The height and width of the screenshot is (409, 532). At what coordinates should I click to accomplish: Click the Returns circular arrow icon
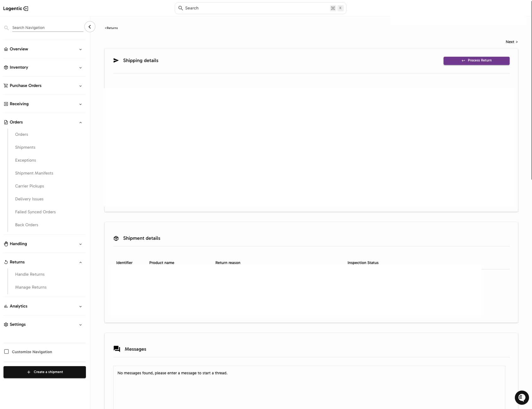[x=6, y=262]
